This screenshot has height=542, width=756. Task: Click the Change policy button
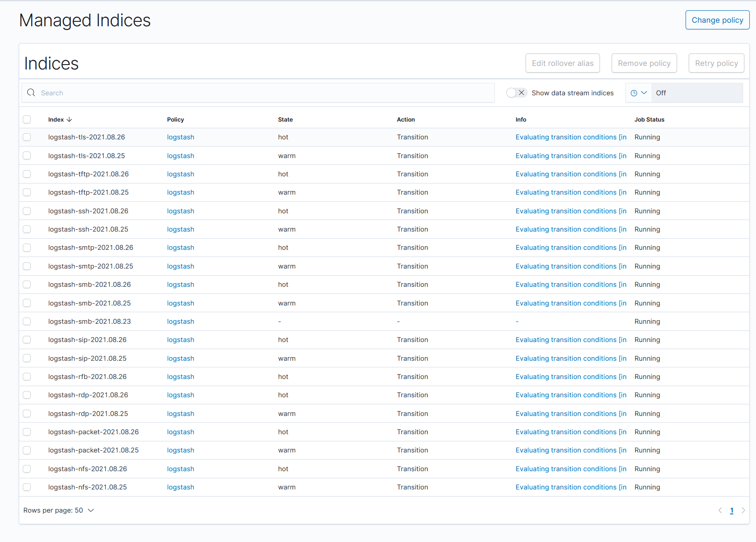[x=717, y=20]
